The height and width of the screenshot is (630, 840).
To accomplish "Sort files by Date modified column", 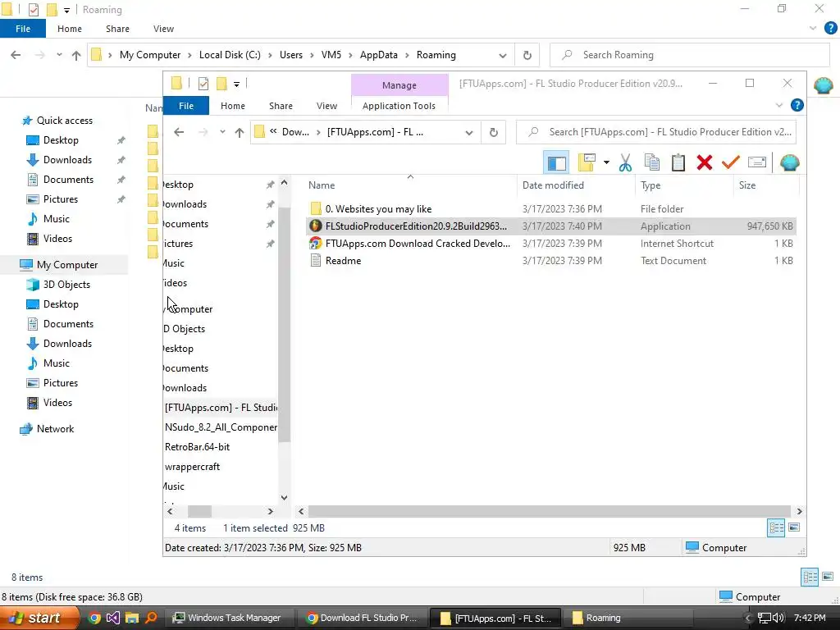I will click(577, 185).
